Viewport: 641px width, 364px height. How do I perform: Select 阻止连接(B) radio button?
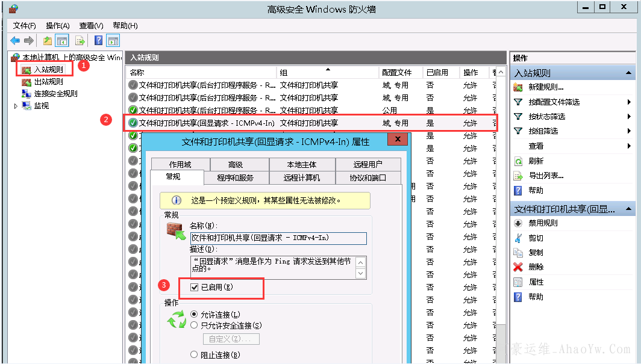click(x=194, y=354)
